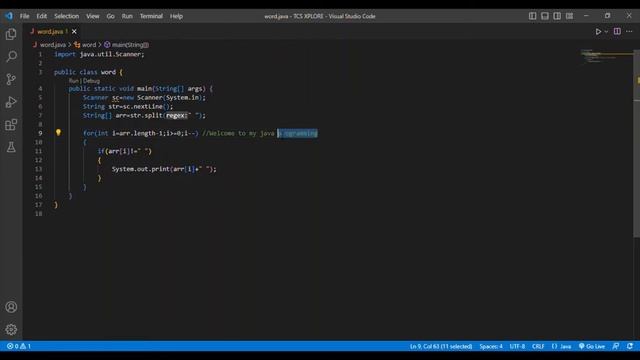Click the System.out.print statement
This screenshot has height=360, width=640.
pyautogui.click(x=164, y=169)
